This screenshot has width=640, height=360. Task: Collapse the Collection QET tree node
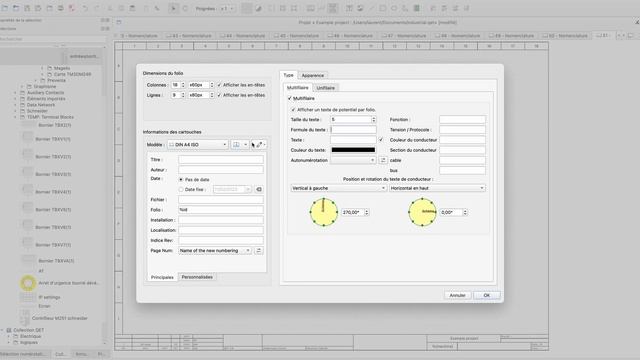2,330
